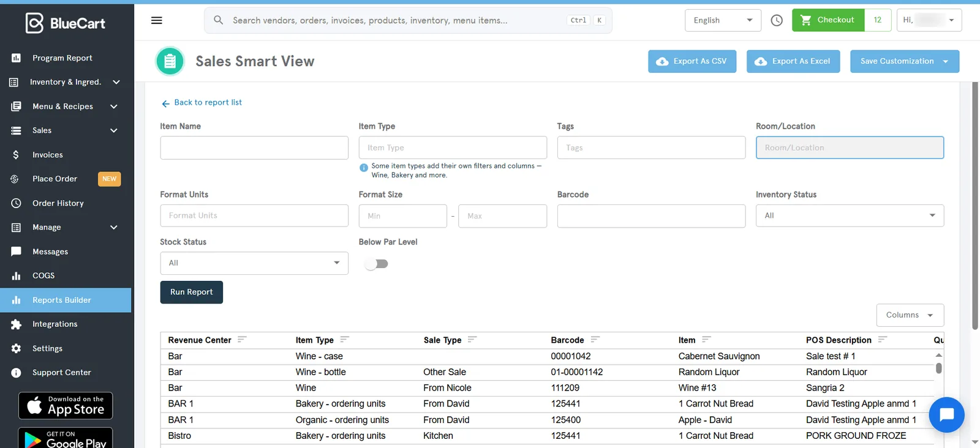This screenshot has width=980, height=448.
Task: Open the Inventory Status dropdown
Action: [850, 215]
